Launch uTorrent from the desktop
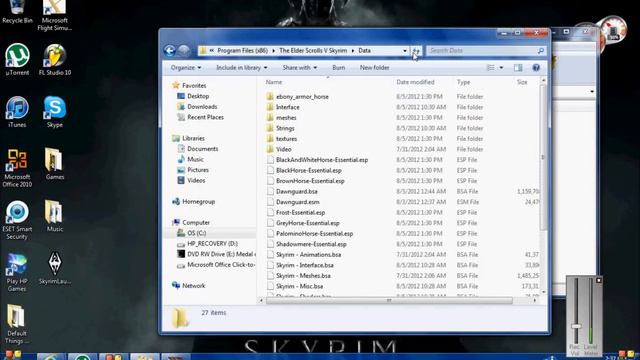640x360 pixels. click(x=17, y=60)
